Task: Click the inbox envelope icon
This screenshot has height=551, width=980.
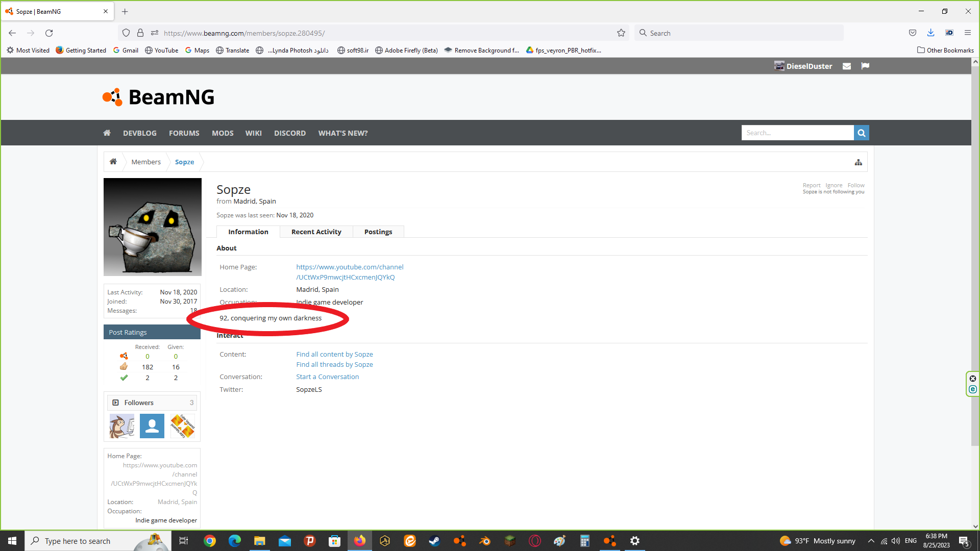Action: pyautogui.click(x=847, y=66)
